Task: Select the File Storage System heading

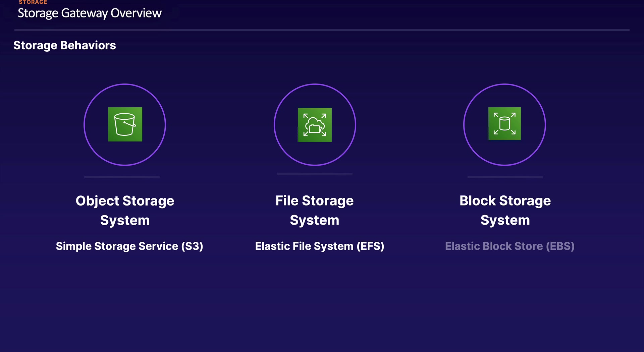Action: click(x=315, y=210)
